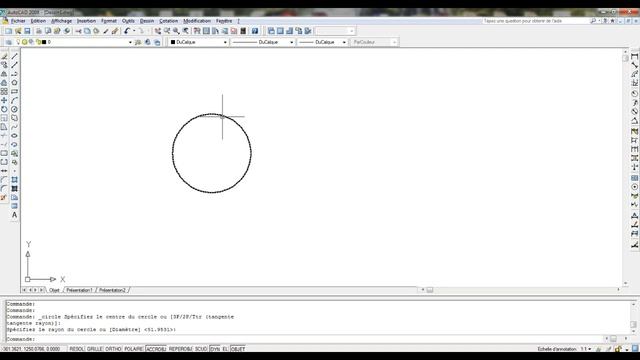The width and height of the screenshot is (640, 360).
Task: Open the Modification menu
Action: pos(197,21)
